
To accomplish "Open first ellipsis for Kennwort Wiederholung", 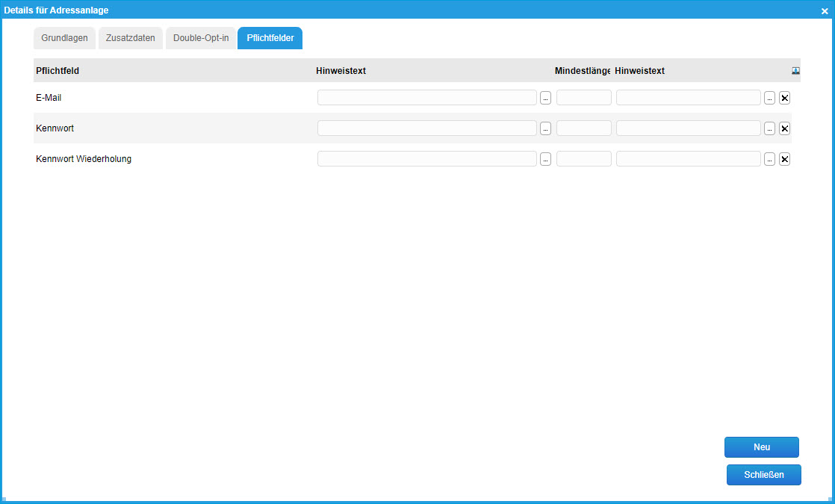I will click(545, 159).
